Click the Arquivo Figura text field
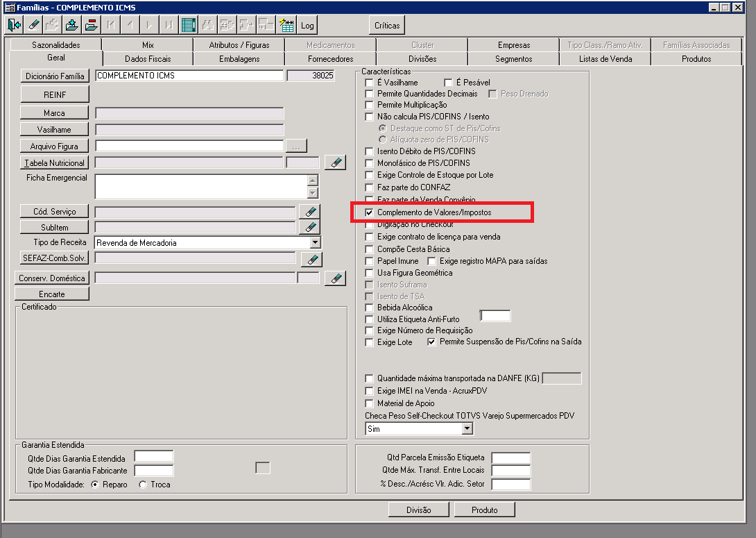Image resolution: width=756 pixels, height=538 pixels. tap(189, 146)
